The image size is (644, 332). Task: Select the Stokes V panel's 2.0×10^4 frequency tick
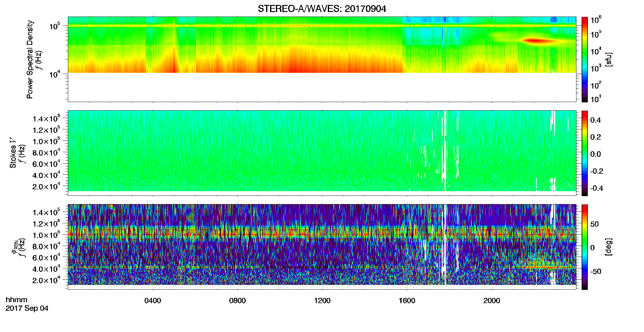(x=46, y=187)
